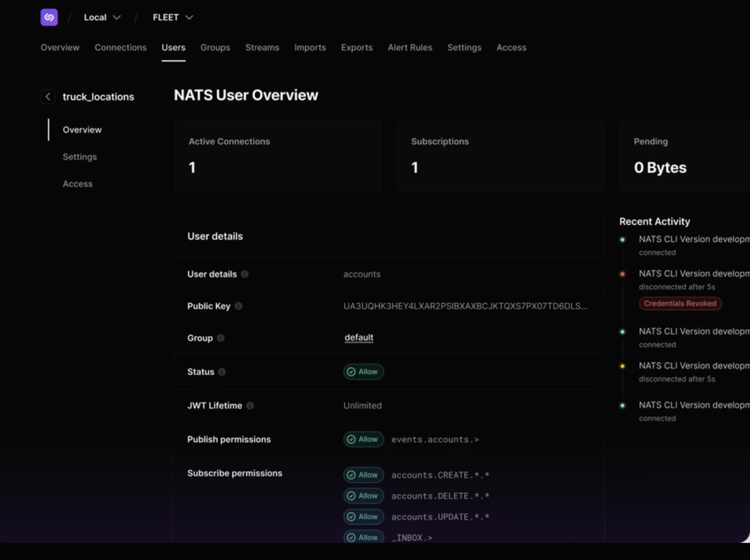Switch to the Streams tab
750x560 pixels.
(x=262, y=47)
